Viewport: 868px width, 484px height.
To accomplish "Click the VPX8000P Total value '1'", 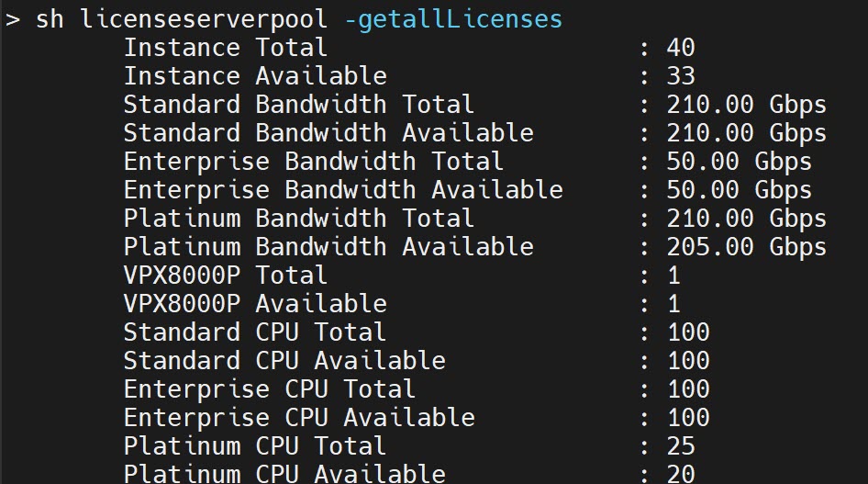I will tap(673, 276).
